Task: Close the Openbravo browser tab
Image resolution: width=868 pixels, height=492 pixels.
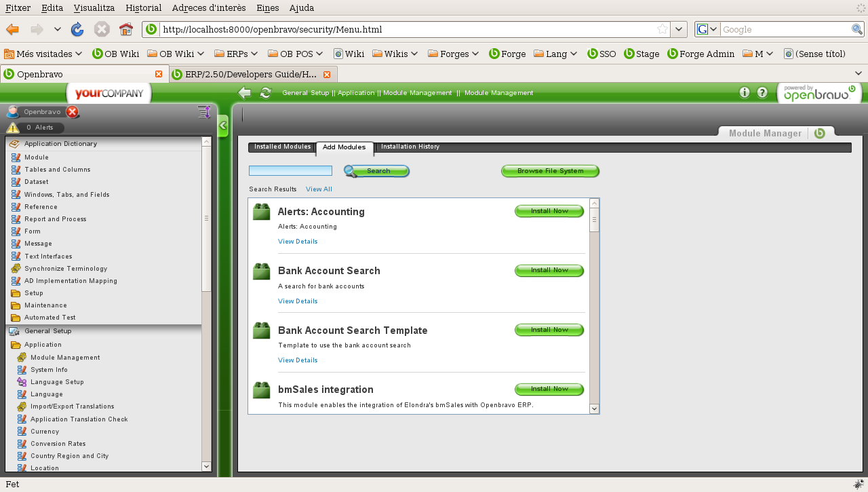Action: [x=159, y=74]
